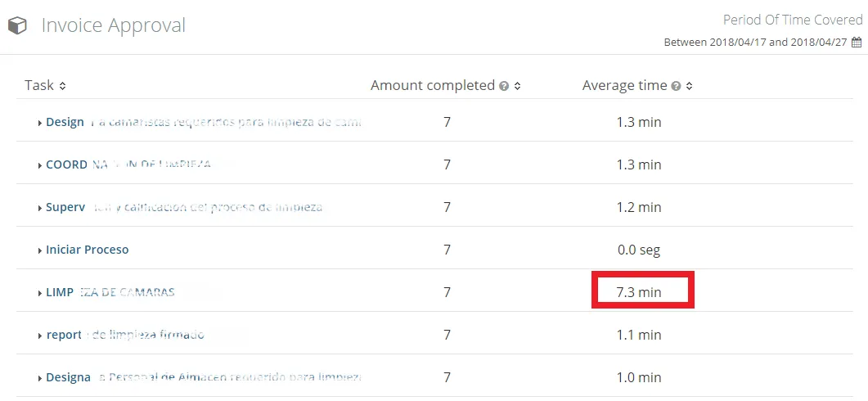Image resolution: width=868 pixels, height=401 pixels.
Task: Open the calendar icon for date range
Action: 857,42
